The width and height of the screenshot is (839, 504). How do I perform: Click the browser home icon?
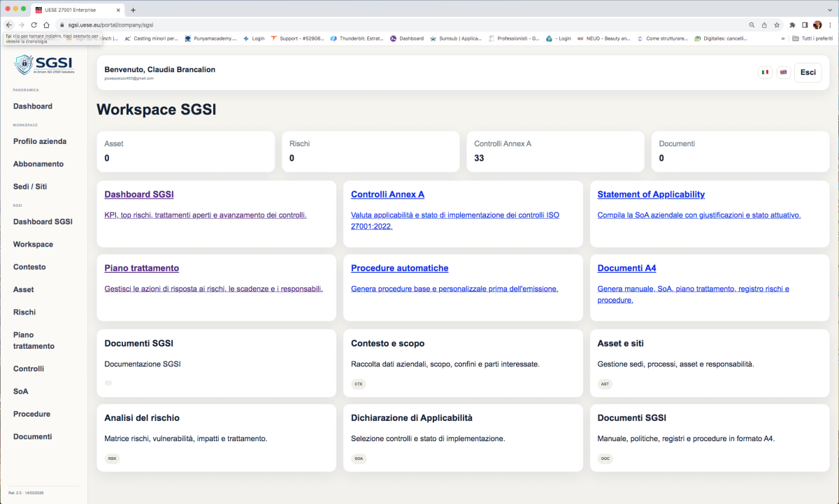46,24
